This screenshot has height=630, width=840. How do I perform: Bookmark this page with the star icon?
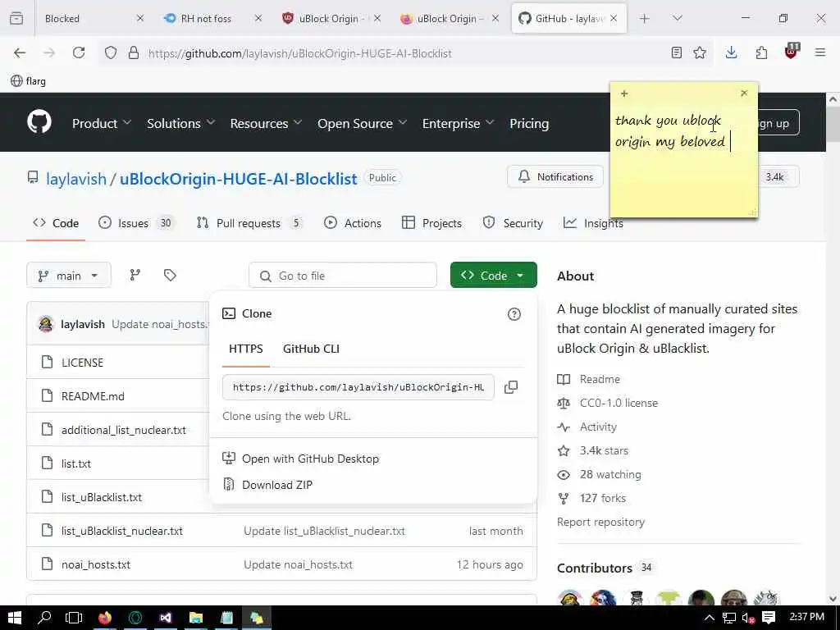point(700,52)
